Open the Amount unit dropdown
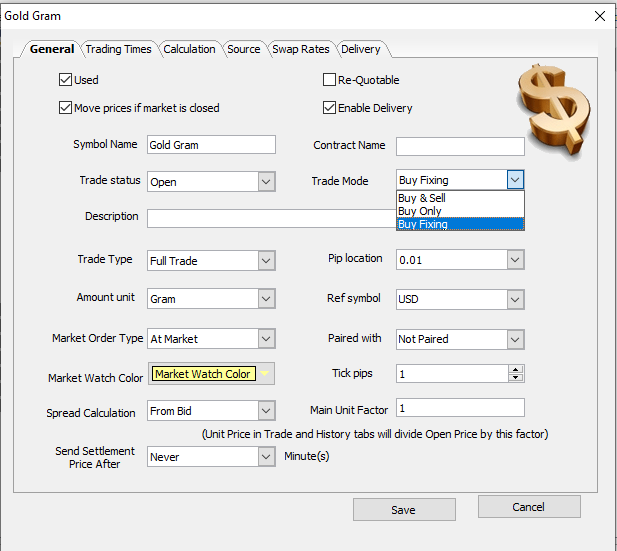Image resolution: width=617 pixels, height=551 pixels. 266,299
